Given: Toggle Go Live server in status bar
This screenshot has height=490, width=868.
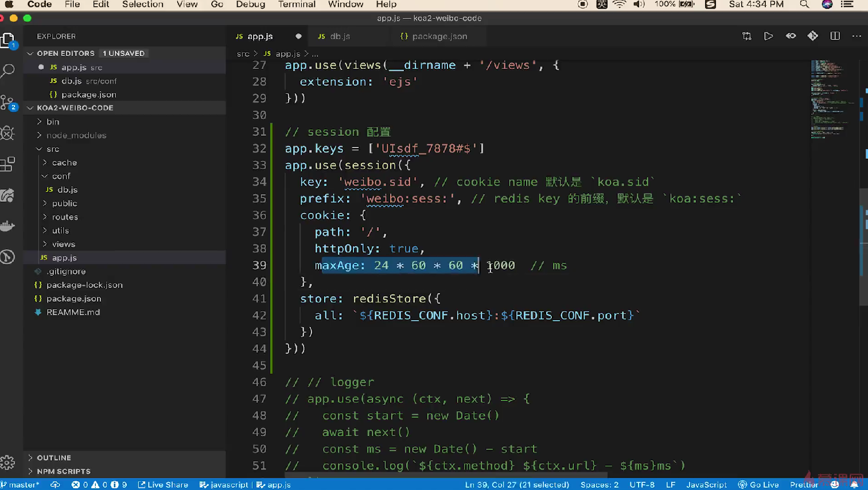Looking at the screenshot, I should 758,485.
